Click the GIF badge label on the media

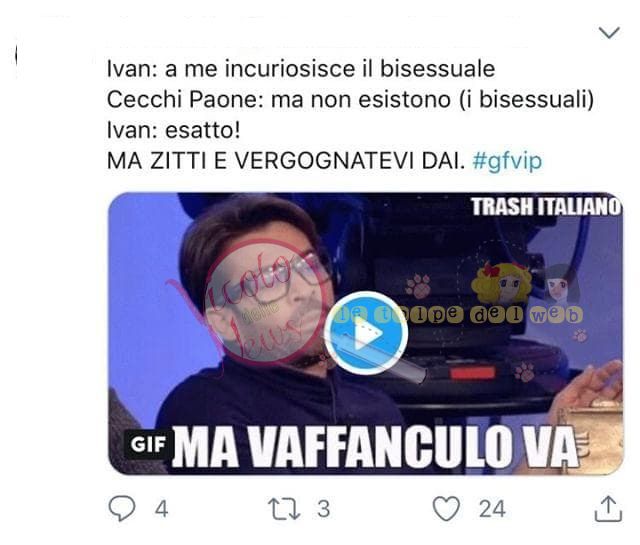147,444
